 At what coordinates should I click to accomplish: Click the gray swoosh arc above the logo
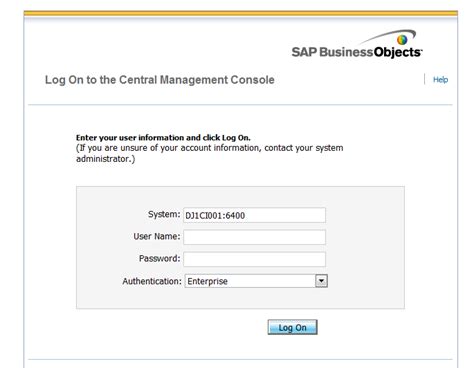point(389,36)
